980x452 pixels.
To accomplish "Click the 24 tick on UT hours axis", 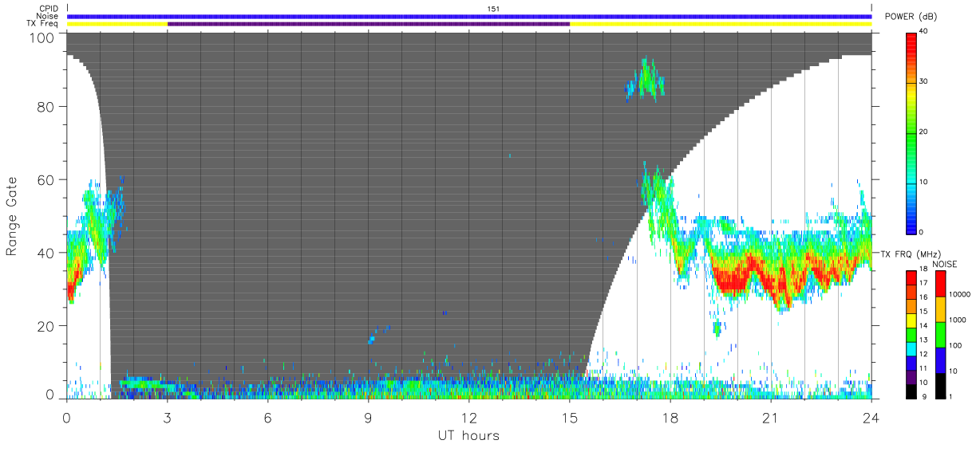I will (x=871, y=417).
